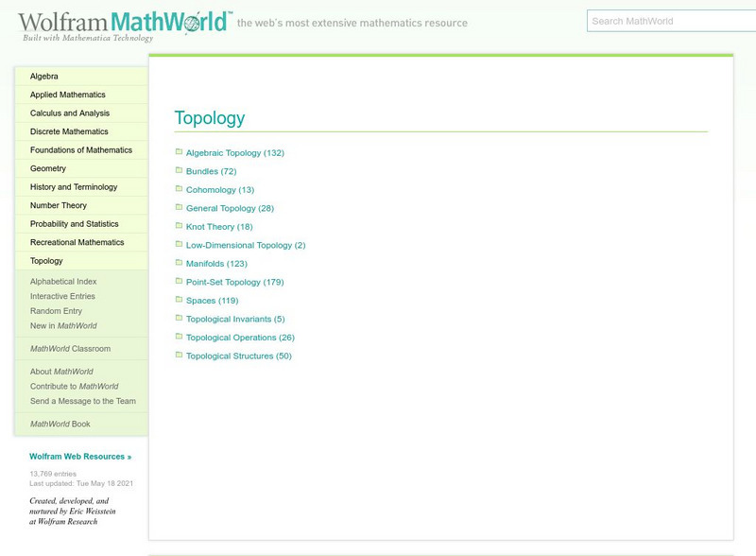Click the 'Created, developed, and nurtured' credit
The image size is (756, 556).
point(73,512)
